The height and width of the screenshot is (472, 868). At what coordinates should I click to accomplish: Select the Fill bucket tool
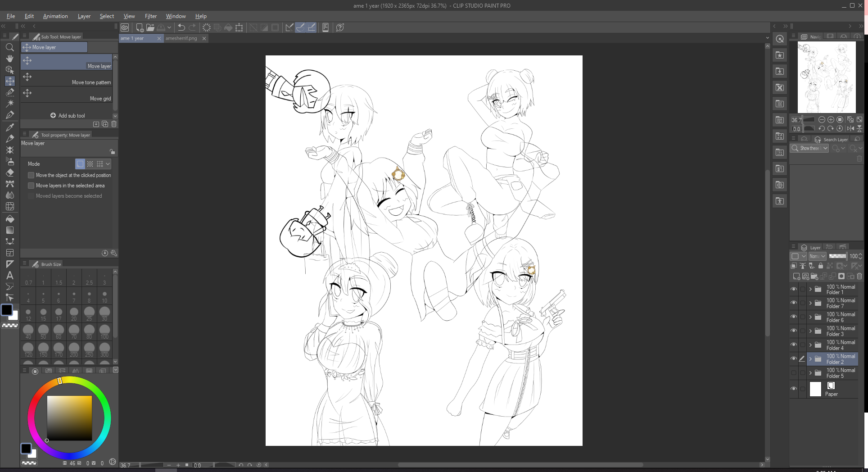tap(9, 219)
